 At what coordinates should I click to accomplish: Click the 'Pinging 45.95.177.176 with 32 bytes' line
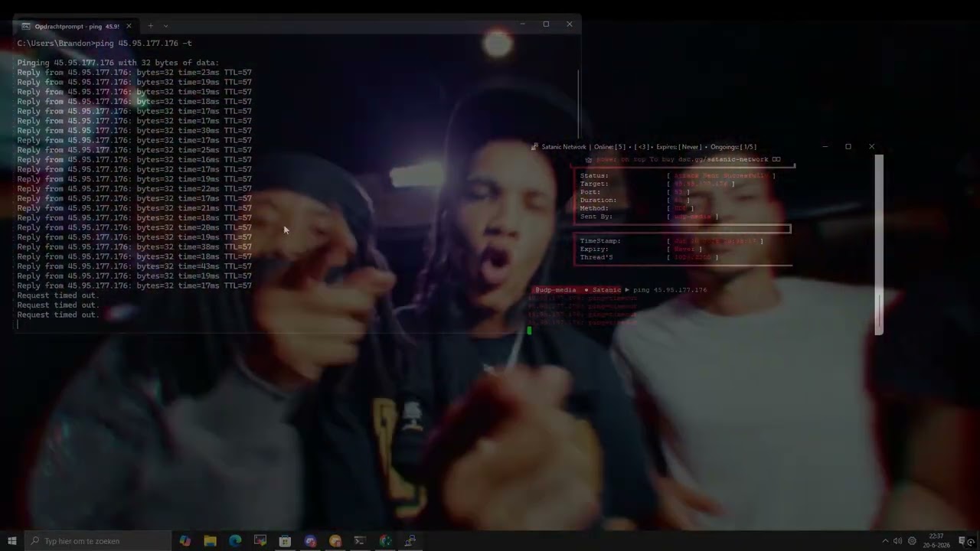point(118,63)
